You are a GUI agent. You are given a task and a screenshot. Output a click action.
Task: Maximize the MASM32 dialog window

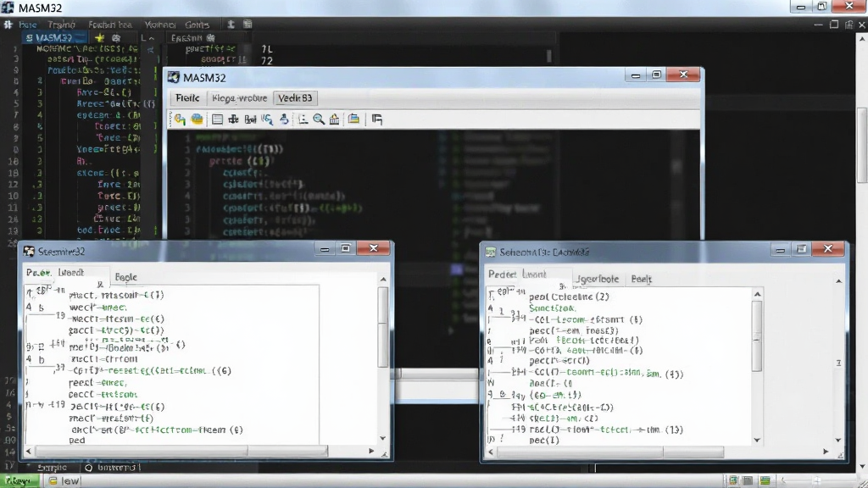[657, 75]
